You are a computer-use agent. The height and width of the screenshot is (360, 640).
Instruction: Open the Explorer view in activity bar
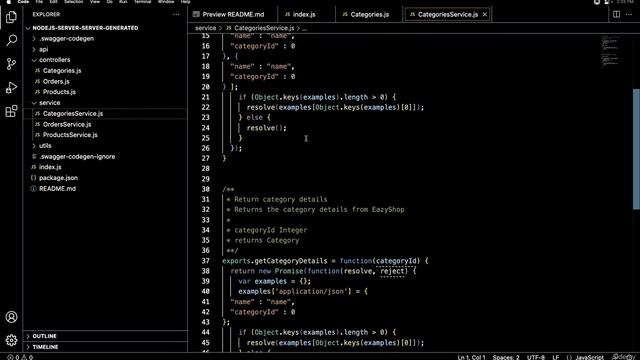click(11, 17)
